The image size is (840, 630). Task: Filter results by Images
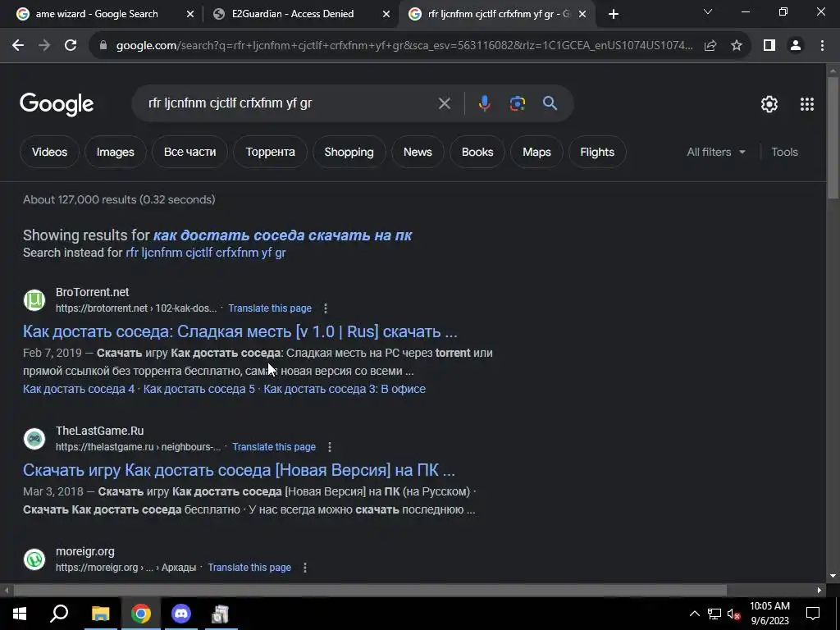[x=115, y=152]
